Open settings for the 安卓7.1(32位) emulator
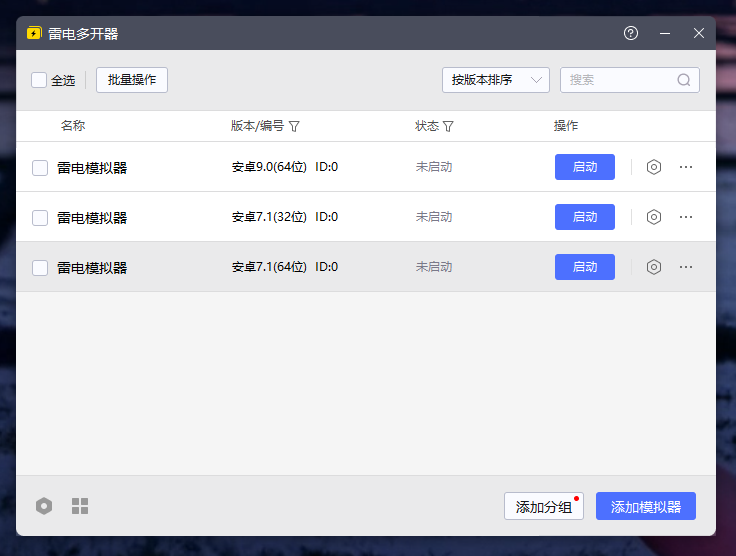Viewport: 736px width, 556px height. (654, 217)
